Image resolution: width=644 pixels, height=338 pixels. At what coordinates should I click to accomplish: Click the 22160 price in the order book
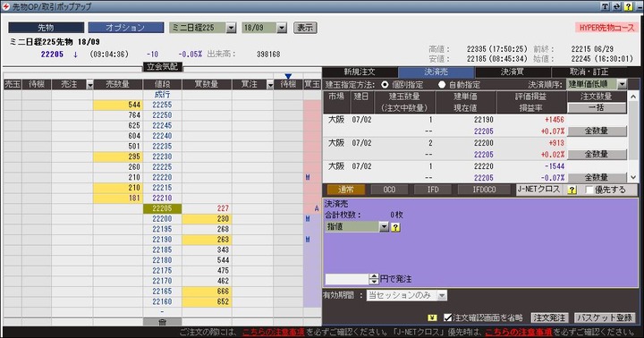pyautogui.click(x=162, y=301)
